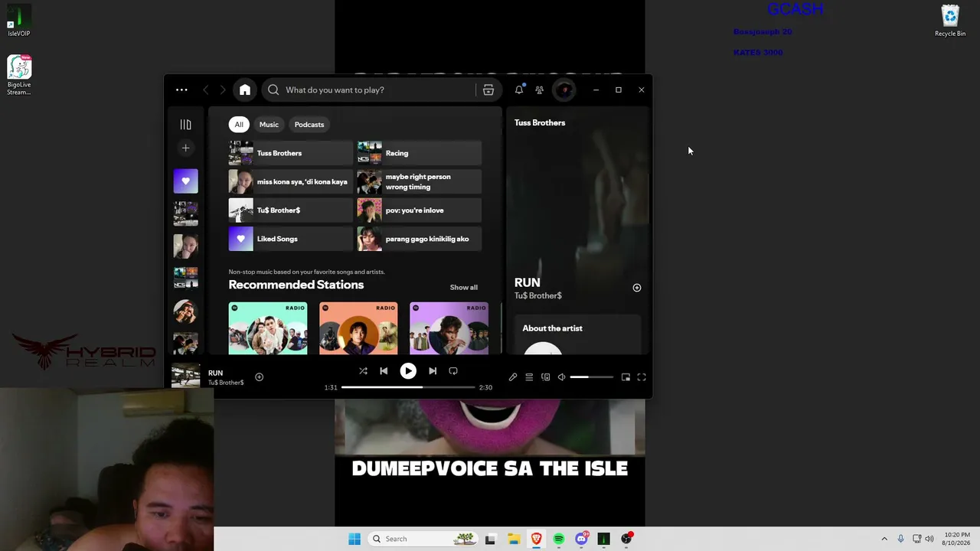Open the Queue icon in player bar
The width and height of the screenshot is (980, 551).
529,377
